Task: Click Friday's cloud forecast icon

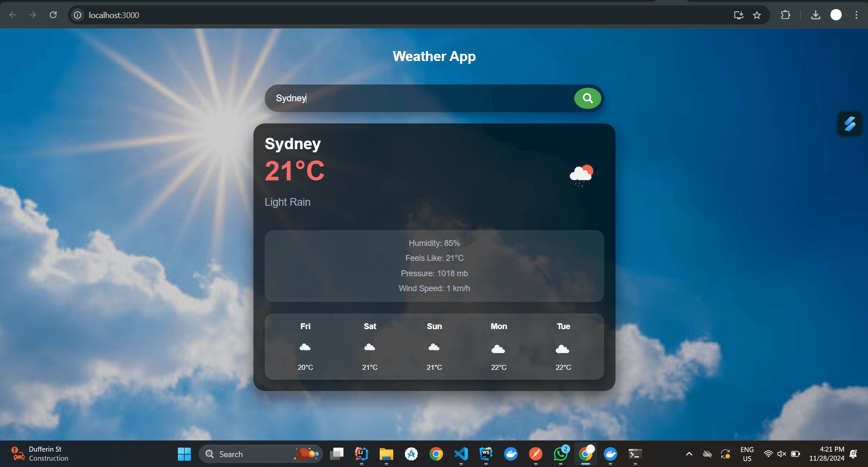Action: pos(305,347)
